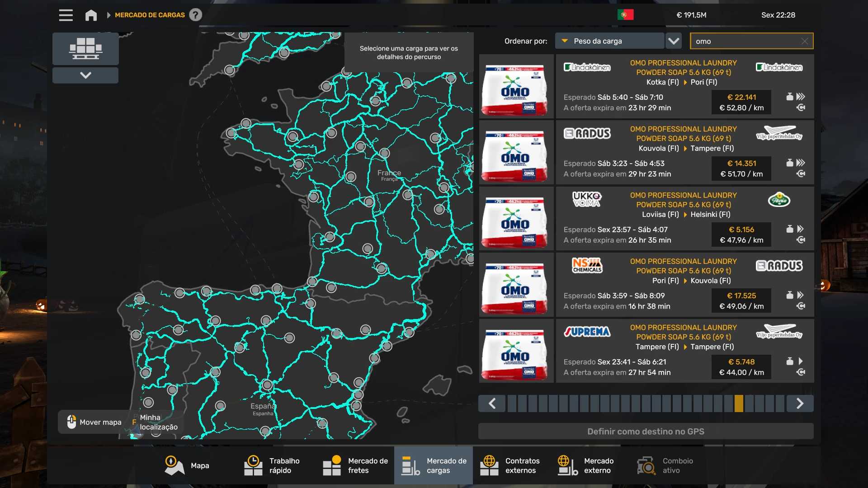This screenshot has width=868, height=488.
Task: Go to the next cargo list page arrow
Action: click(800, 404)
